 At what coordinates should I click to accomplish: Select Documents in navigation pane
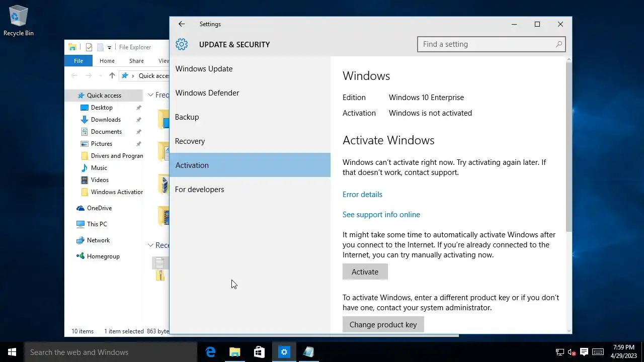(x=106, y=132)
